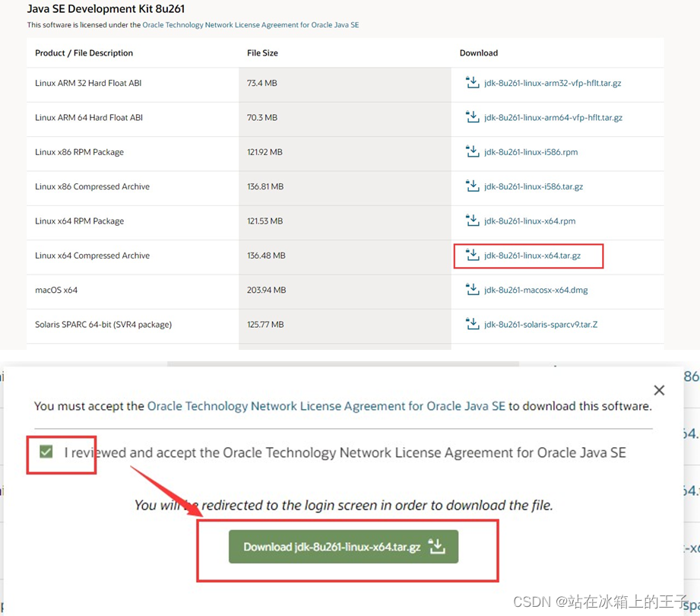
Task: Open the jdk-8u261-linux-i586.rpm download link
Action: (531, 152)
